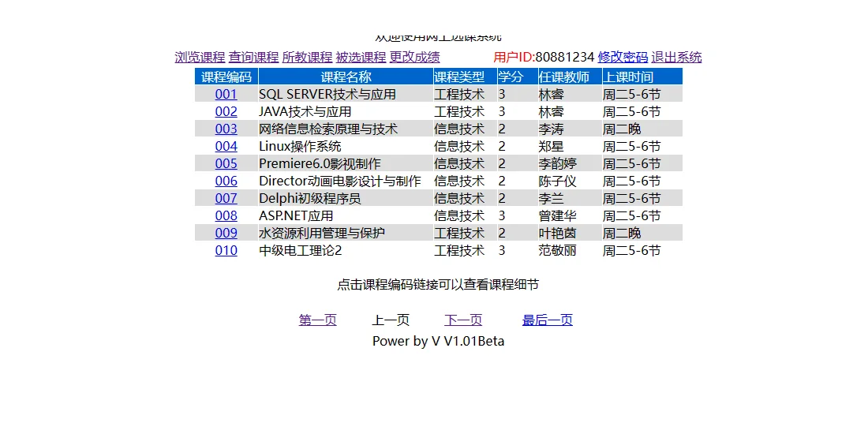Open course code 006 link
Viewport: 868px width, 434px height.
226,181
